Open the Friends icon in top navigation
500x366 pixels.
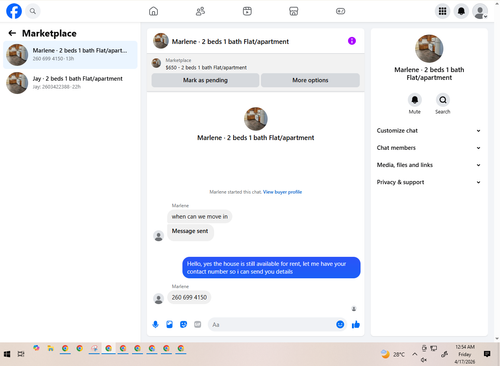tap(200, 11)
